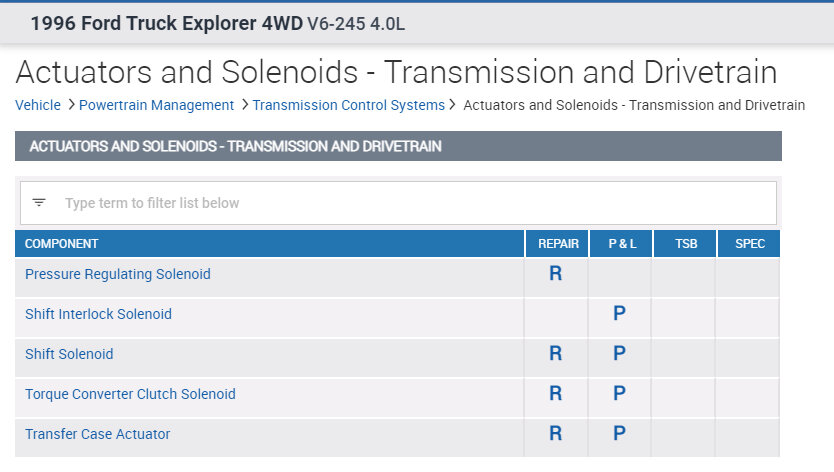Open Parts & Labor icon for Shift Solenoid

[x=620, y=354]
